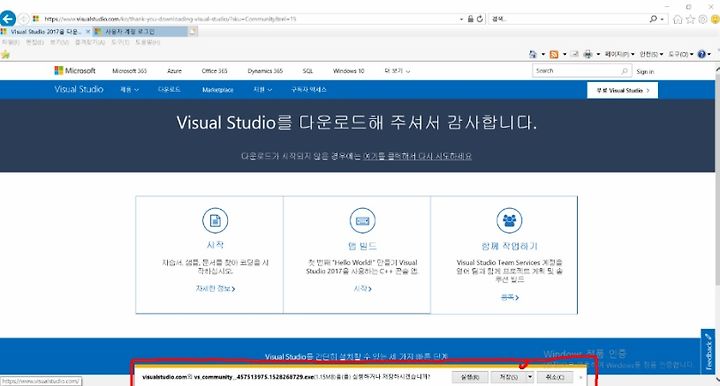Open the browser Tools gear icon
Screen dimensions: 720x386
coord(703,19)
